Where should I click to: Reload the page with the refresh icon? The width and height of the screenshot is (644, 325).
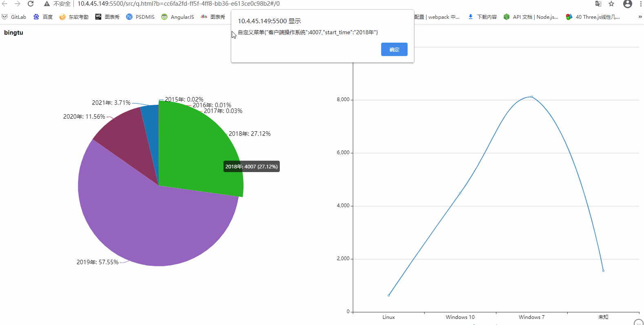click(31, 4)
